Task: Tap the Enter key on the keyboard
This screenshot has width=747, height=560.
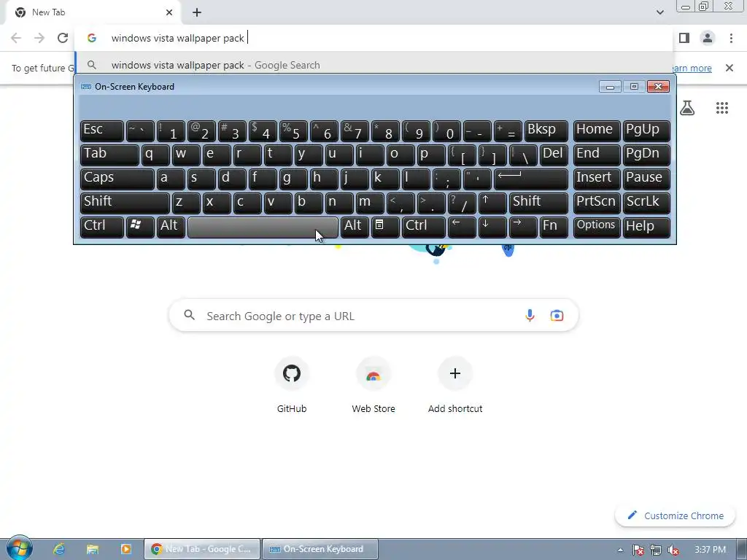Action: pyautogui.click(x=531, y=179)
